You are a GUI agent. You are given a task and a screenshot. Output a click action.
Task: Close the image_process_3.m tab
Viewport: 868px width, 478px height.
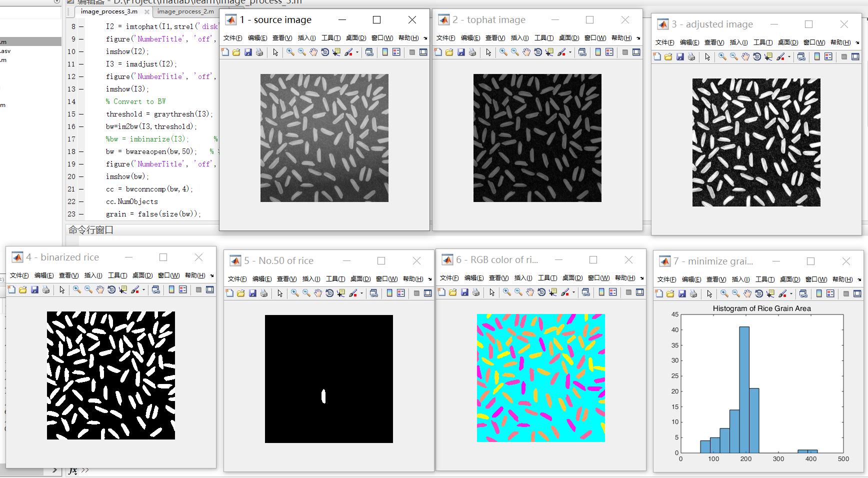[x=146, y=11]
